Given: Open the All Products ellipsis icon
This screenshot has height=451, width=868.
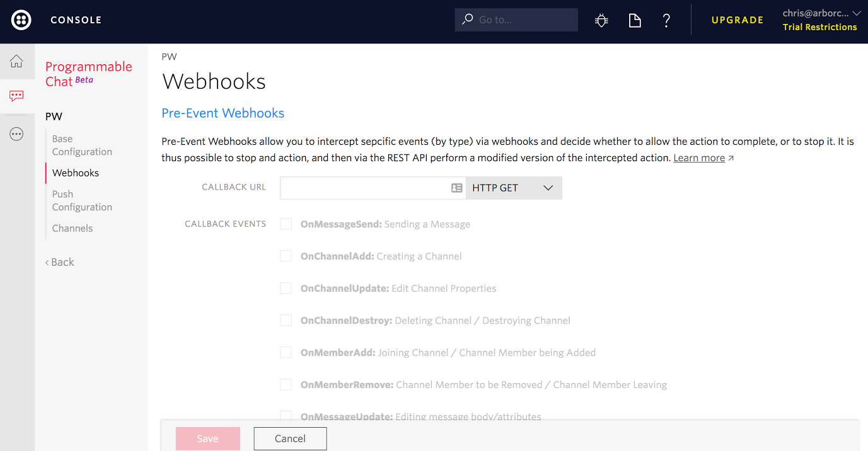Looking at the screenshot, I should (16, 134).
